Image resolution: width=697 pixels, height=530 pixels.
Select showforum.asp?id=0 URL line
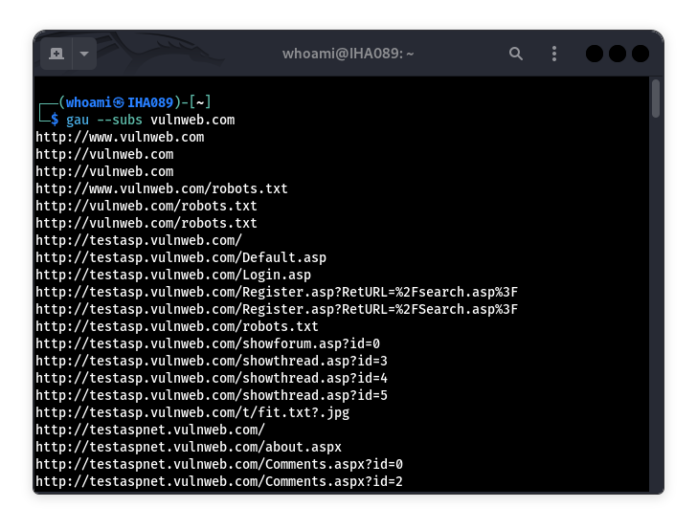click(208, 344)
